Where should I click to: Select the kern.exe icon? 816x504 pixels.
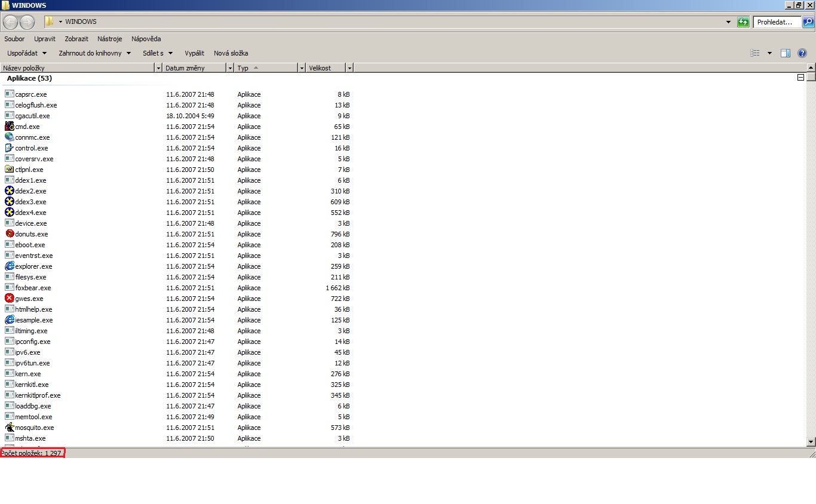pyautogui.click(x=10, y=374)
